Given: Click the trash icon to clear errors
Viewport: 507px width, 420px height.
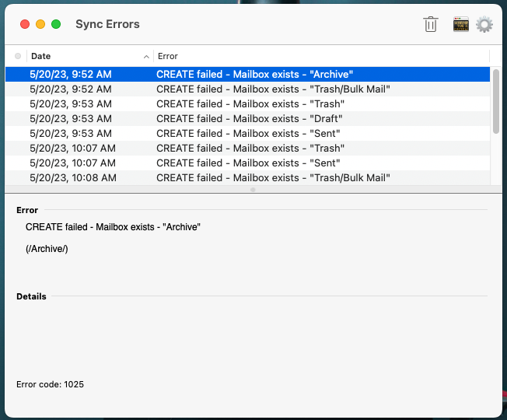Looking at the screenshot, I should tap(431, 24).
